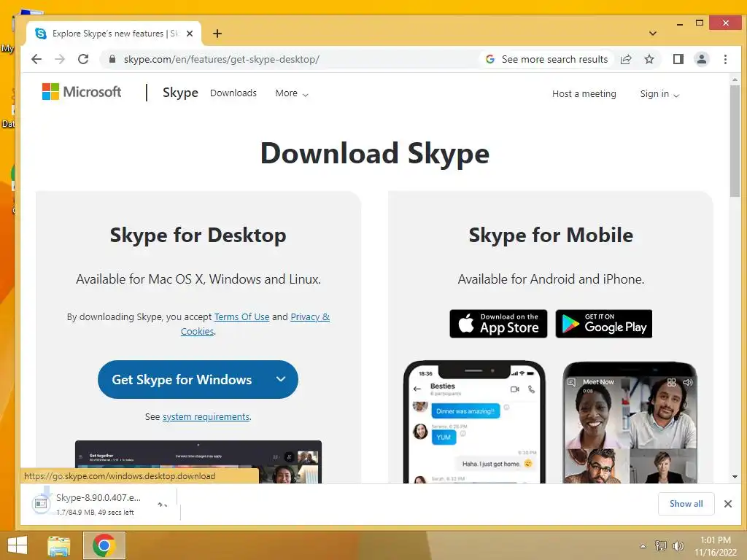Click the taskbar clock and date

tap(715, 546)
